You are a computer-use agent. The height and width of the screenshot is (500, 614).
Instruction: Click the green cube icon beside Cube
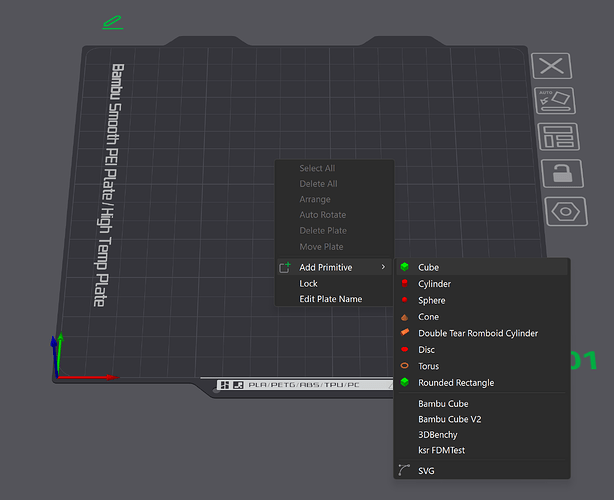point(405,267)
